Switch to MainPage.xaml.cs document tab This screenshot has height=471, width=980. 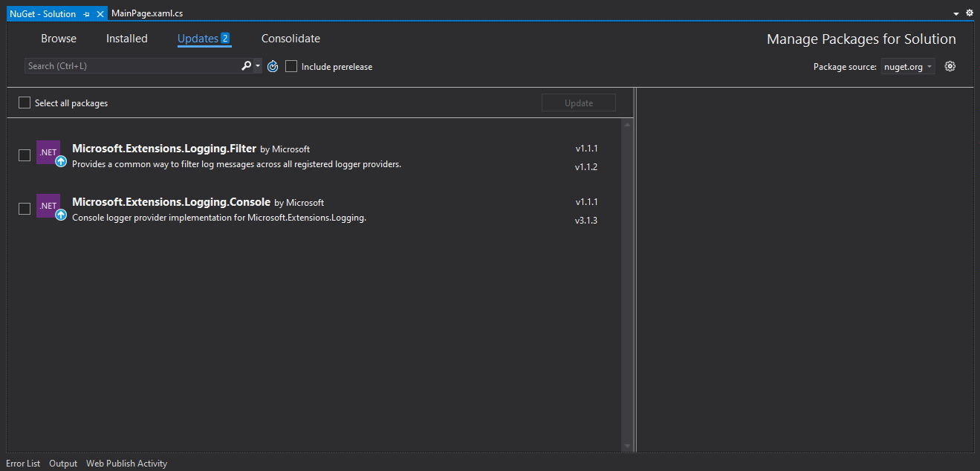click(x=147, y=13)
